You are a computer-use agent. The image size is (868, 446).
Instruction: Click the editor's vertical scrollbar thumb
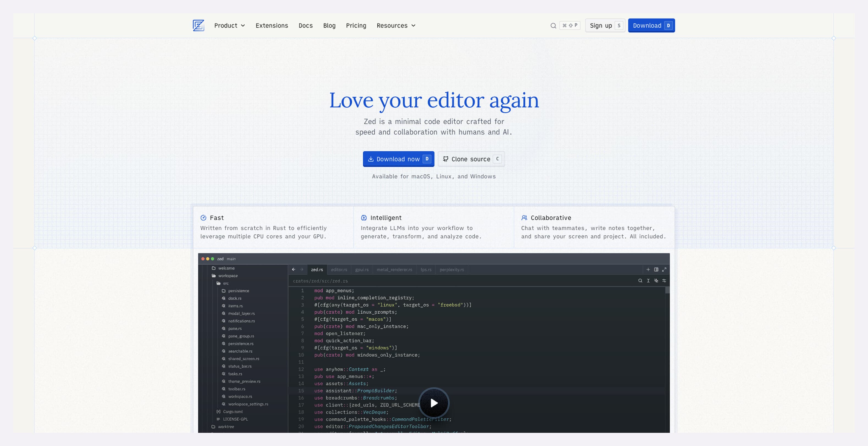pos(667,290)
